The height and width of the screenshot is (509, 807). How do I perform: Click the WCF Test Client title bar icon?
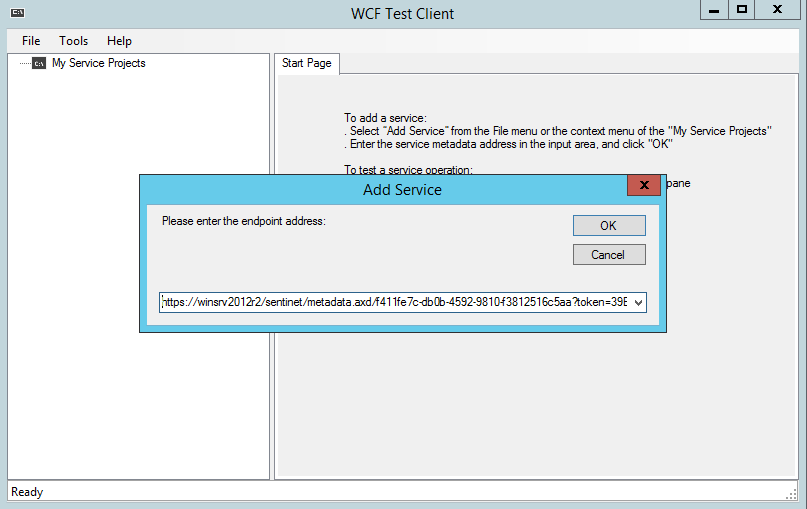17,13
